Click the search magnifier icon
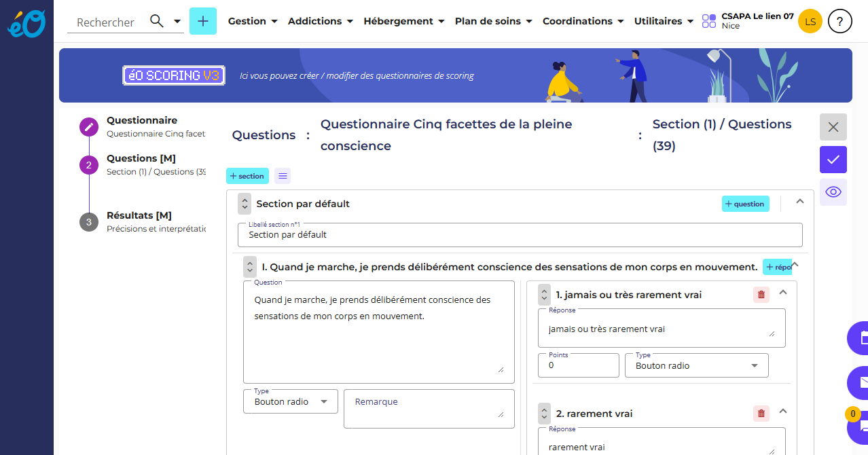Screen dimensions: 868x455 (x=157, y=22)
